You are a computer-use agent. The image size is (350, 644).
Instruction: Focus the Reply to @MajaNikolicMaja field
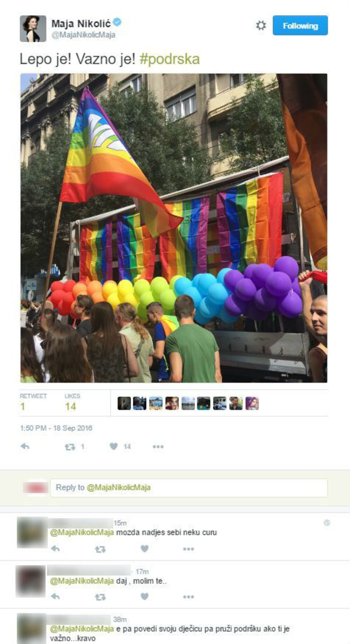pos(189,487)
